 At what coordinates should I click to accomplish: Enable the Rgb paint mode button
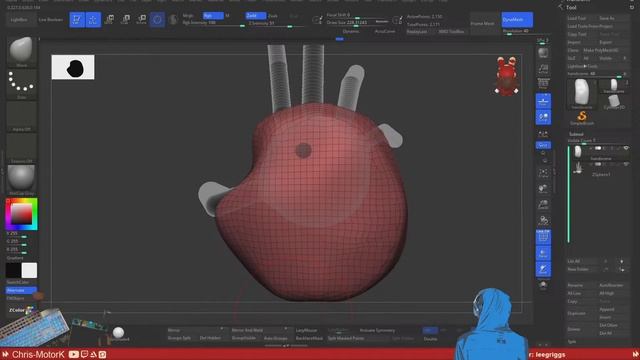point(213,16)
